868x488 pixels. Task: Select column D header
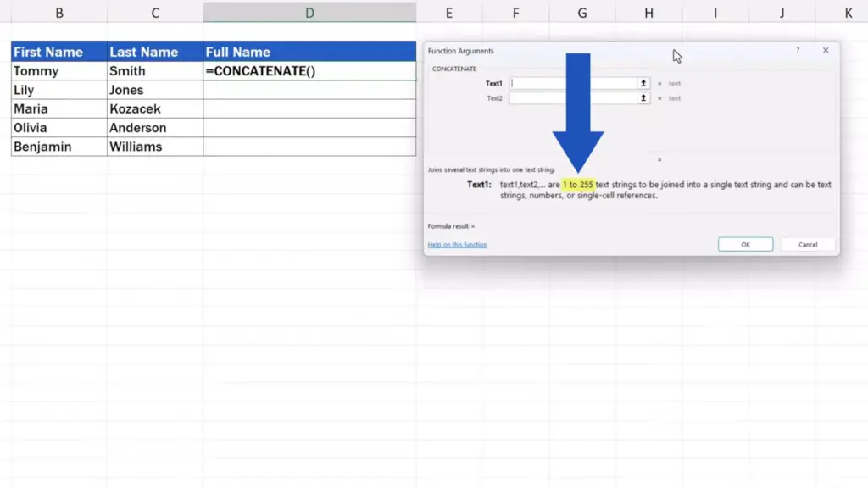point(309,13)
